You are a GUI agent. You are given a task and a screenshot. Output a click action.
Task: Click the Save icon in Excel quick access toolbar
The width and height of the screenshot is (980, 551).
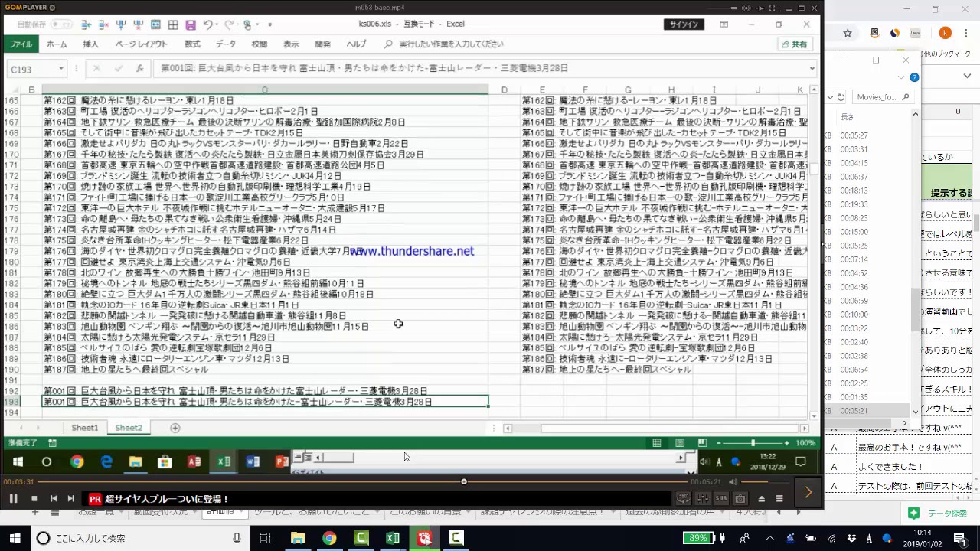pyautogui.click(x=191, y=24)
